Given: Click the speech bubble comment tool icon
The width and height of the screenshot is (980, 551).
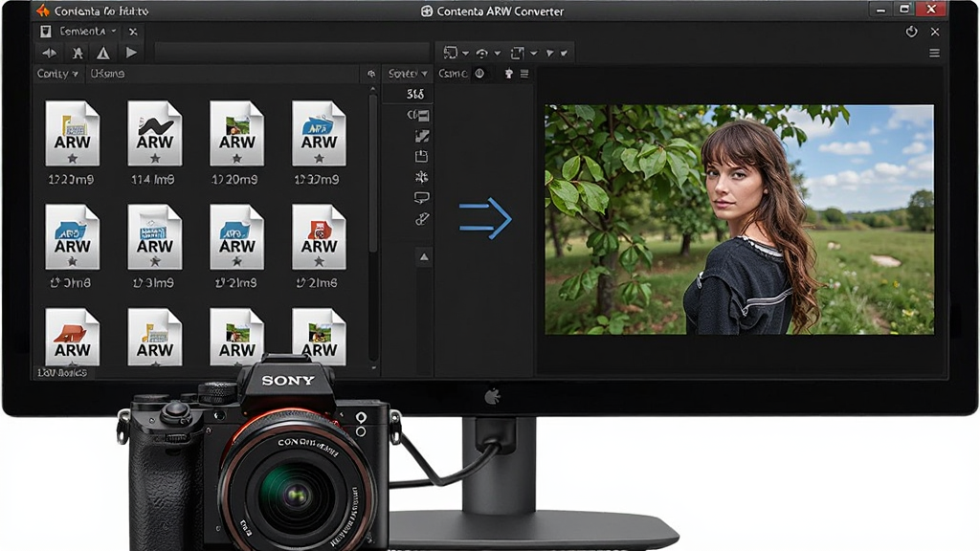Looking at the screenshot, I should [x=422, y=198].
